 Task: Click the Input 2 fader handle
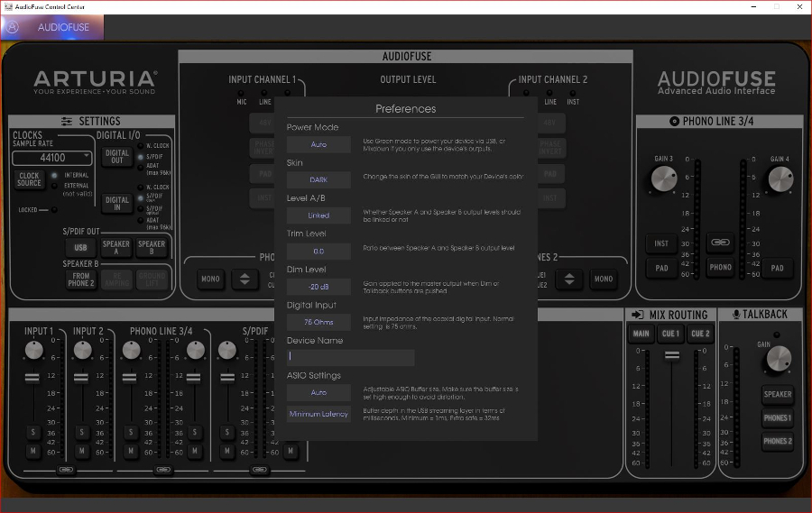point(81,378)
